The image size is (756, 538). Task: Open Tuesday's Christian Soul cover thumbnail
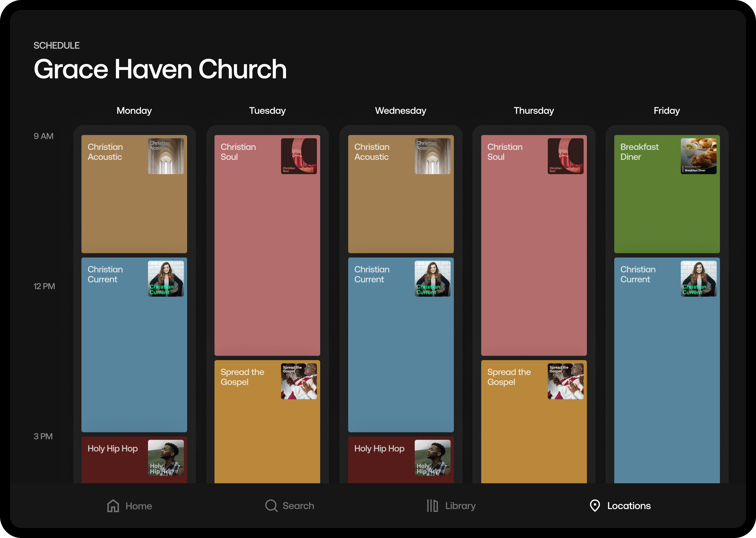coord(299,156)
